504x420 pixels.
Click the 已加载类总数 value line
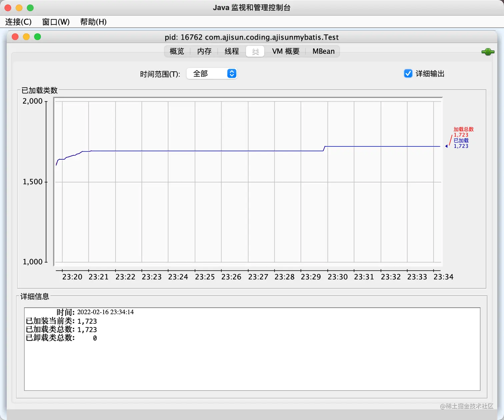(61, 330)
